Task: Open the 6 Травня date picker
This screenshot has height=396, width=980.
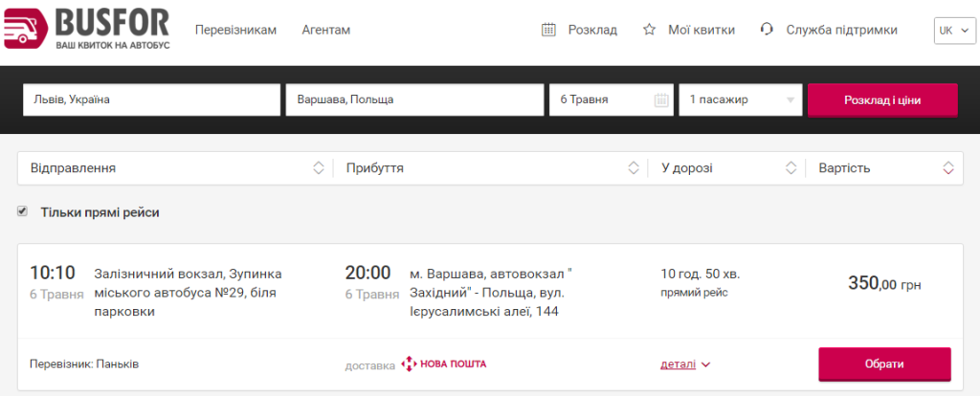Action: coord(612,99)
